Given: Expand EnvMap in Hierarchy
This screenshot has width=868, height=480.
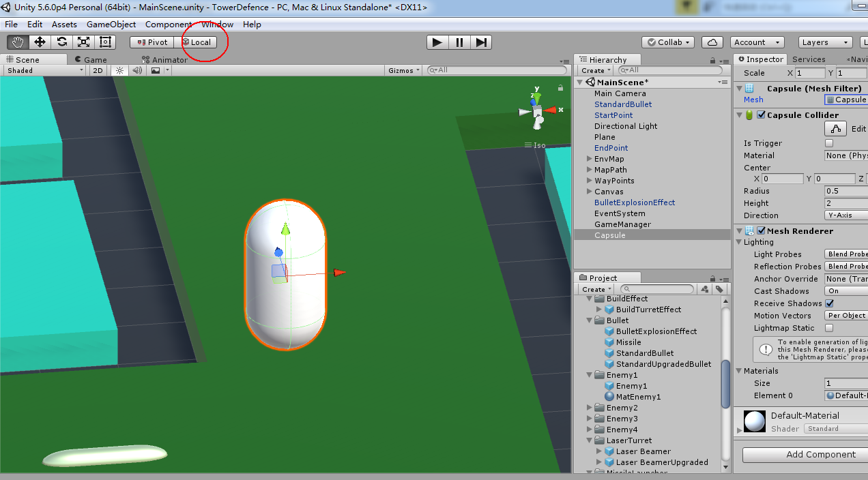Looking at the screenshot, I should click(589, 159).
